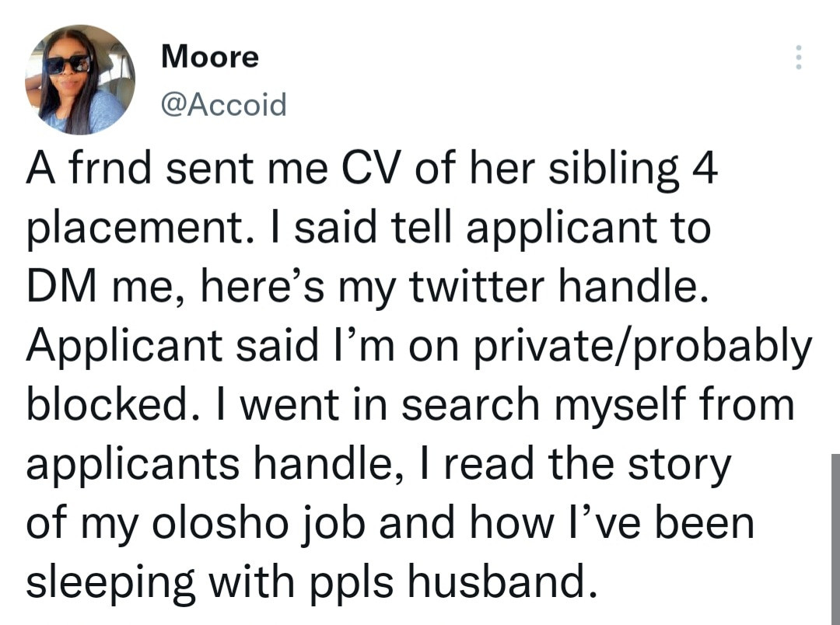Open the three-dot more options menu
This screenshot has height=625, width=840.
[796, 57]
